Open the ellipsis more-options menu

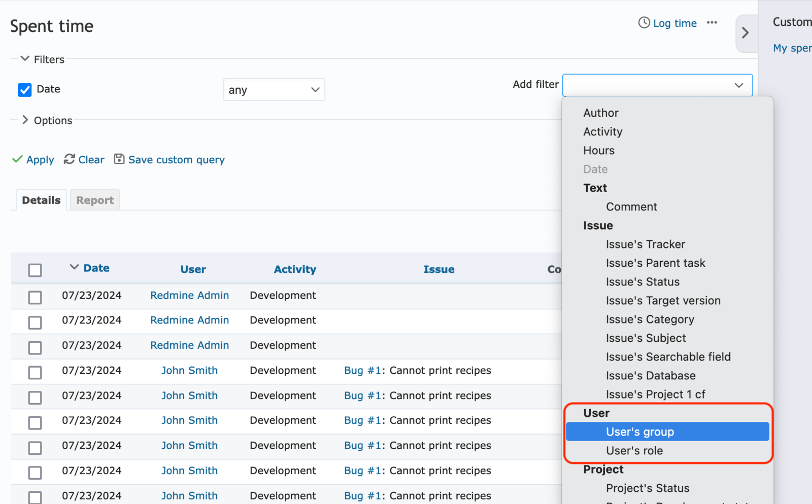[x=712, y=23]
